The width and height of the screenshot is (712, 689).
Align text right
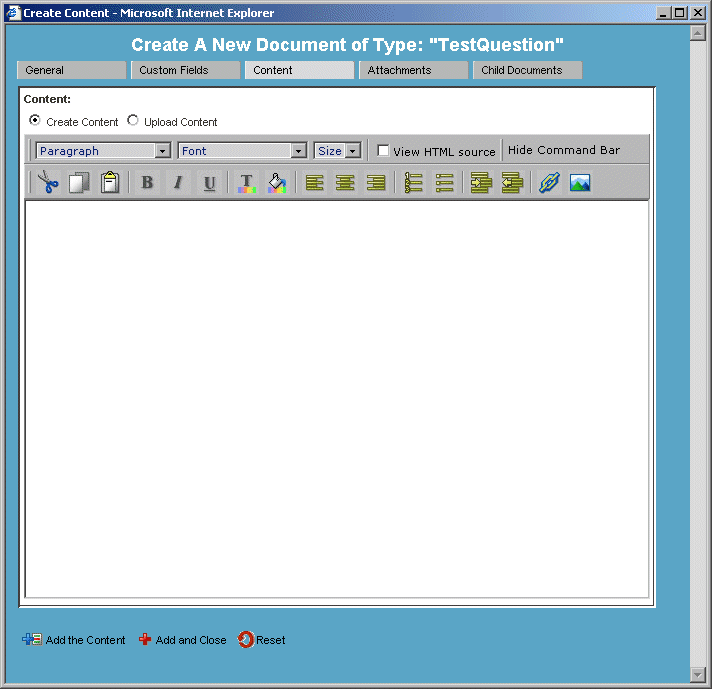(376, 183)
